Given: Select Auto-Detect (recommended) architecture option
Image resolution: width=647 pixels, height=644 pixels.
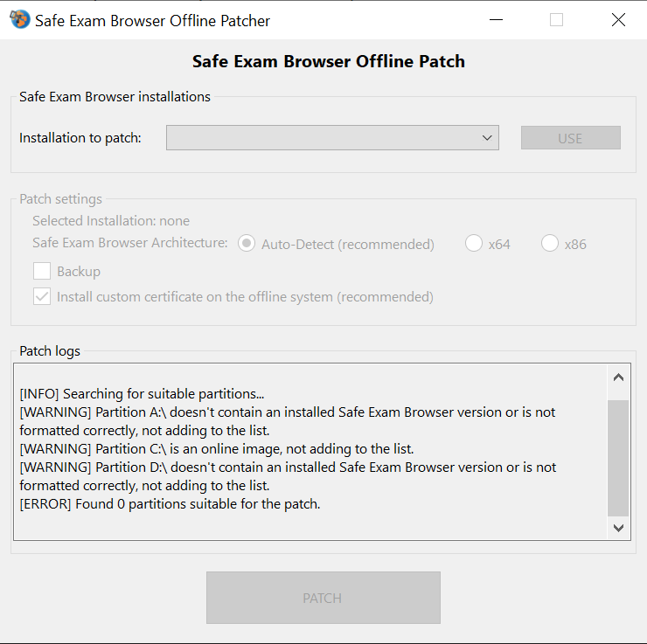Looking at the screenshot, I should (x=247, y=244).
